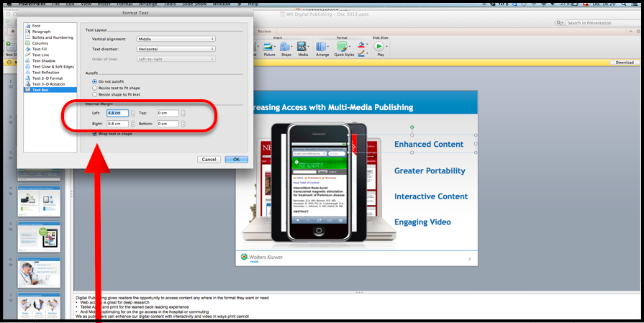Toggle Wrap text in shape checkbox
The width and height of the screenshot is (644, 323).
pyautogui.click(x=94, y=134)
